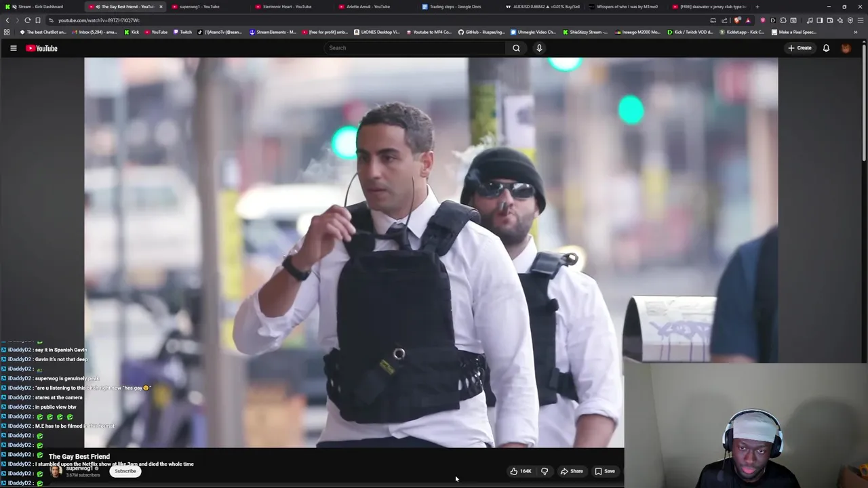Bookmark this page icon in toolbar
This screenshot has width=868, height=488.
[x=38, y=20]
